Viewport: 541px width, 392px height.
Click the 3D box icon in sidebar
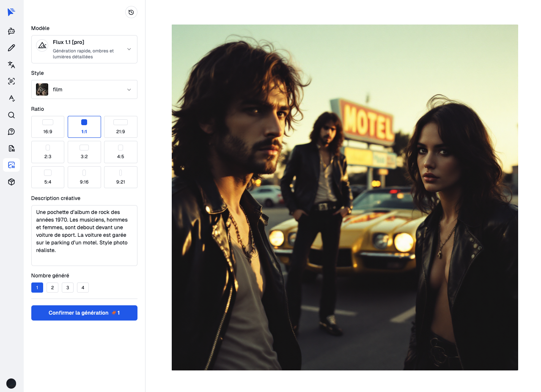(11, 182)
